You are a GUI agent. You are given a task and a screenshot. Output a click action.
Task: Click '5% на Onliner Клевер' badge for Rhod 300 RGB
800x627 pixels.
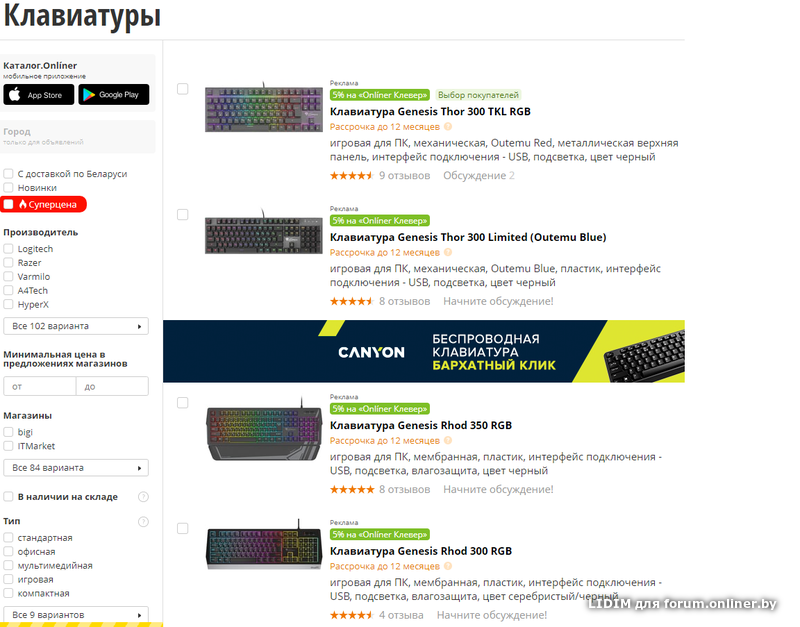(380, 535)
